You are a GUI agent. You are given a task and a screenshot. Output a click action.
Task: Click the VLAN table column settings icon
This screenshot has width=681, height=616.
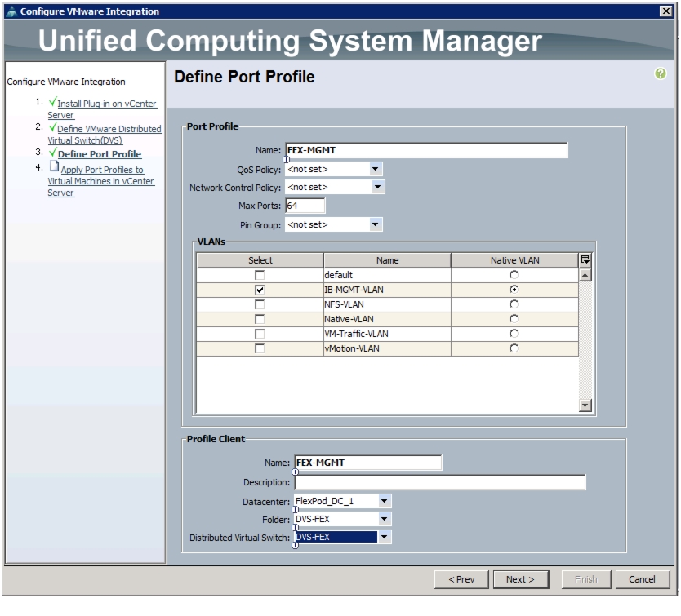(x=585, y=259)
